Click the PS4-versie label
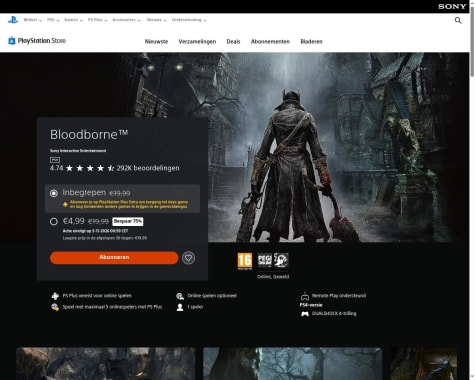 [x=311, y=305]
